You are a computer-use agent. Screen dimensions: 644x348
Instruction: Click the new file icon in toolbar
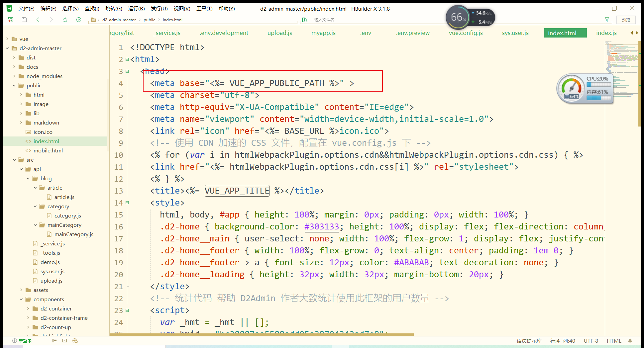coord(11,20)
